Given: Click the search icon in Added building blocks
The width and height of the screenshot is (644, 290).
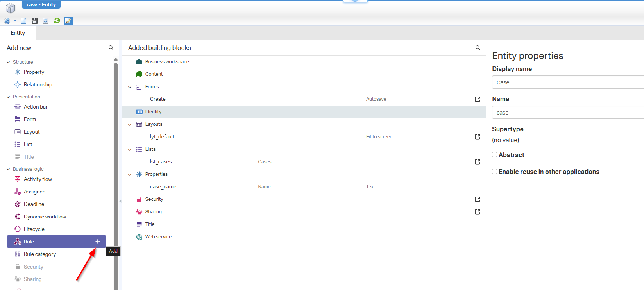Looking at the screenshot, I should pyautogui.click(x=478, y=48).
